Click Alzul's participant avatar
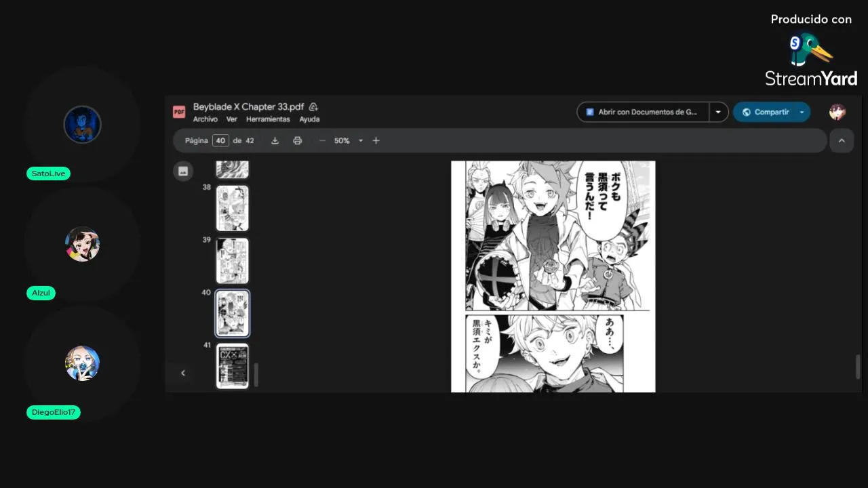Screen dimensions: 868x488 pyautogui.click(x=82, y=244)
